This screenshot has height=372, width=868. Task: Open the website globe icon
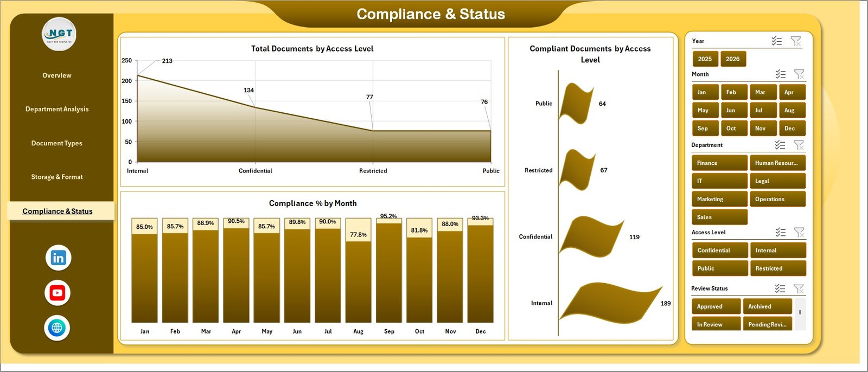click(x=57, y=328)
